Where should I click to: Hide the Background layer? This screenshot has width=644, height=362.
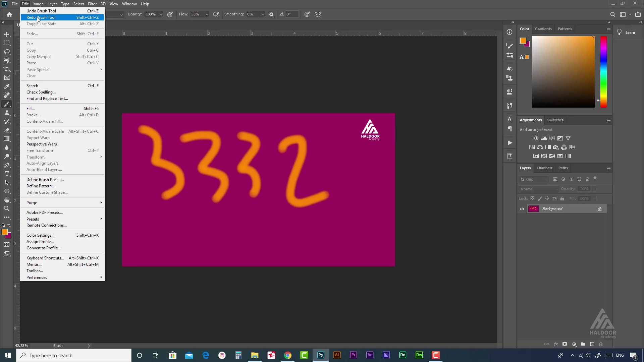(x=522, y=208)
